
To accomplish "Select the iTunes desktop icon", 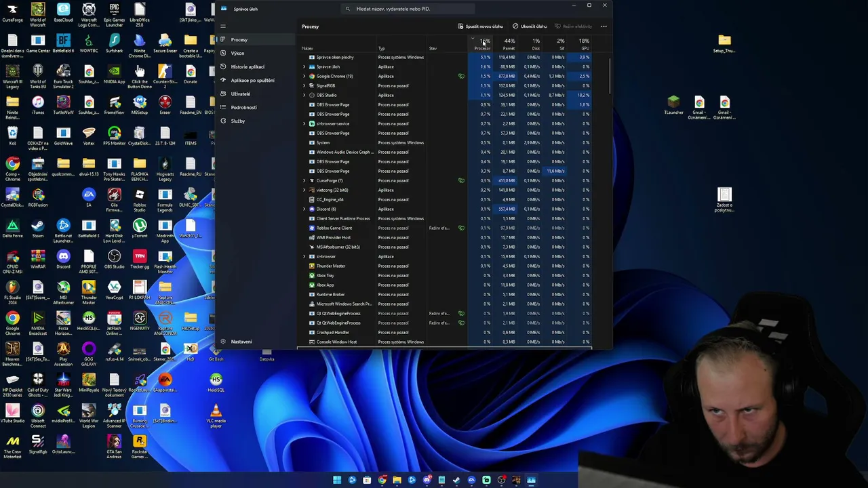I will pyautogui.click(x=38, y=105).
